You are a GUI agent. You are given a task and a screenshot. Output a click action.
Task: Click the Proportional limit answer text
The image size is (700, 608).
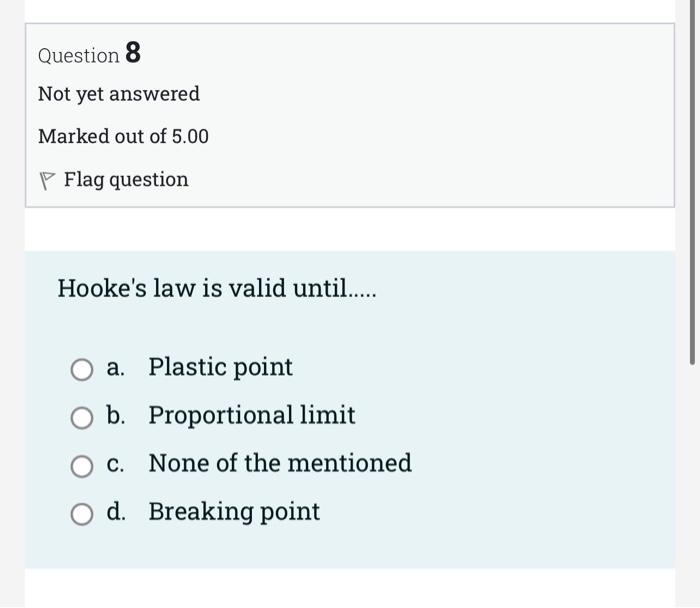click(252, 415)
